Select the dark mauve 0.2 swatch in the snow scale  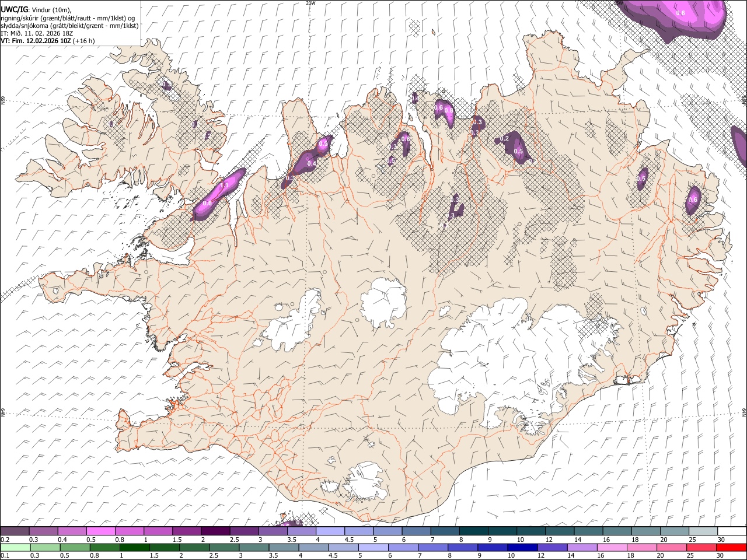[15, 531]
